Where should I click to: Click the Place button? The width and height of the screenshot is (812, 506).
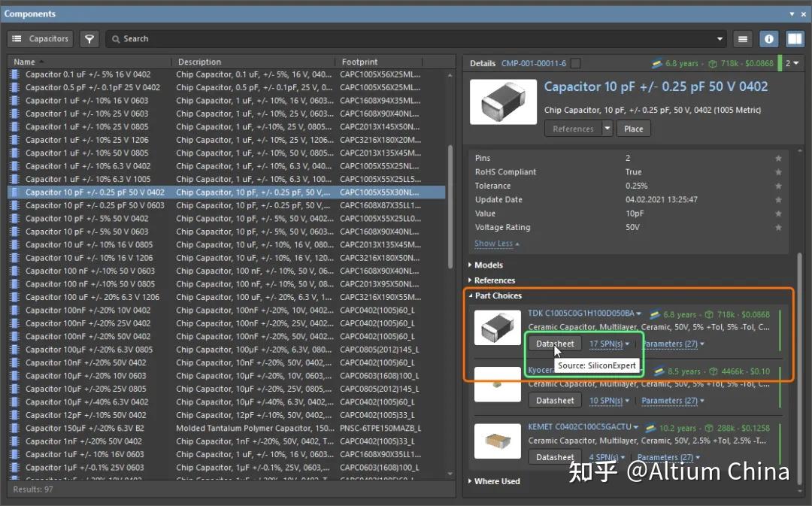tap(633, 129)
